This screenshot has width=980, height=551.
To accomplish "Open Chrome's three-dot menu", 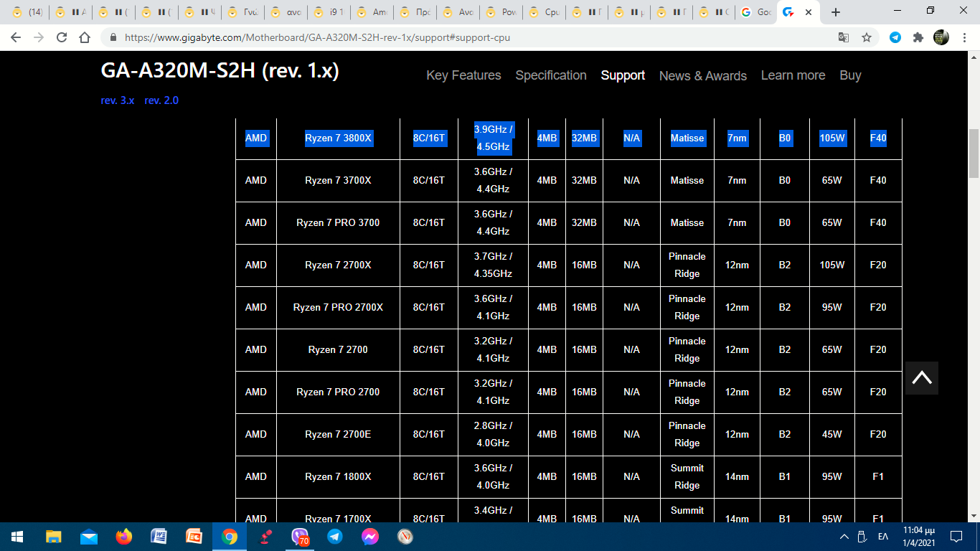I will [x=964, y=37].
